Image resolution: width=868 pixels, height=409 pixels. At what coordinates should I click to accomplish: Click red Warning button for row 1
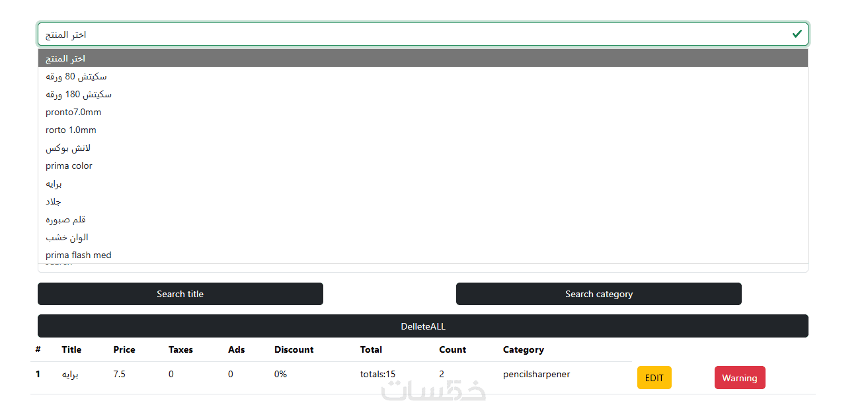coord(740,378)
